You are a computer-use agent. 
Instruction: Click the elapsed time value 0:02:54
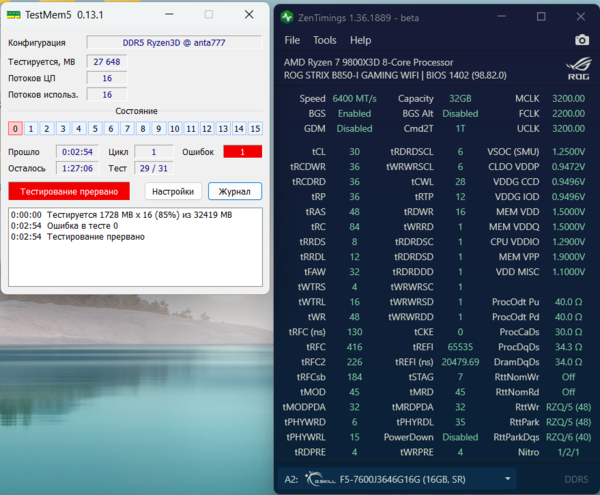tap(77, 152)
